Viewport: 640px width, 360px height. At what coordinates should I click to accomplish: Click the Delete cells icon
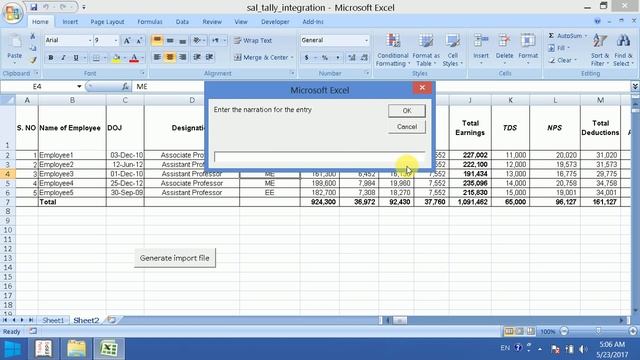(504, 41)
